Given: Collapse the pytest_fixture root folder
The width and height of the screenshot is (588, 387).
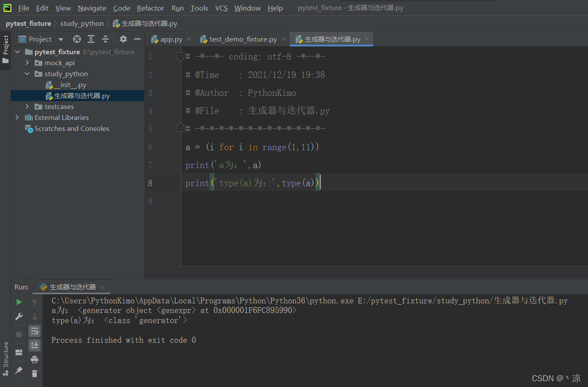Looking at the screenshot, I should click(x=18, y=52).
